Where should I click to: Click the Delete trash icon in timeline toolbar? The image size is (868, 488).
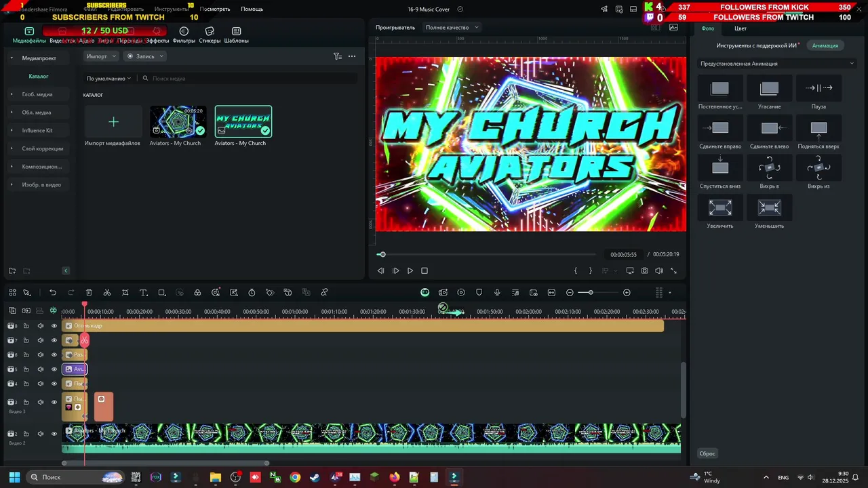click(89, 292)
